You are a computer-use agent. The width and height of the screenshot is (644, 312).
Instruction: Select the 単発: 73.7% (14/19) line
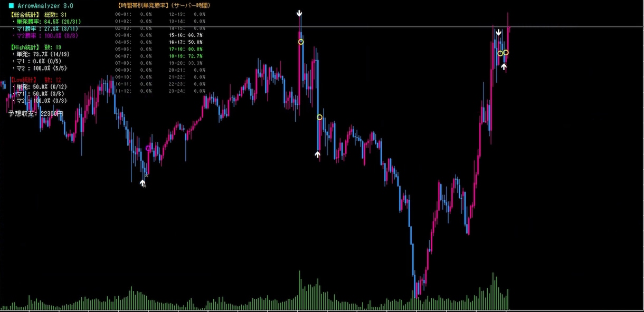tap(41, 54)
